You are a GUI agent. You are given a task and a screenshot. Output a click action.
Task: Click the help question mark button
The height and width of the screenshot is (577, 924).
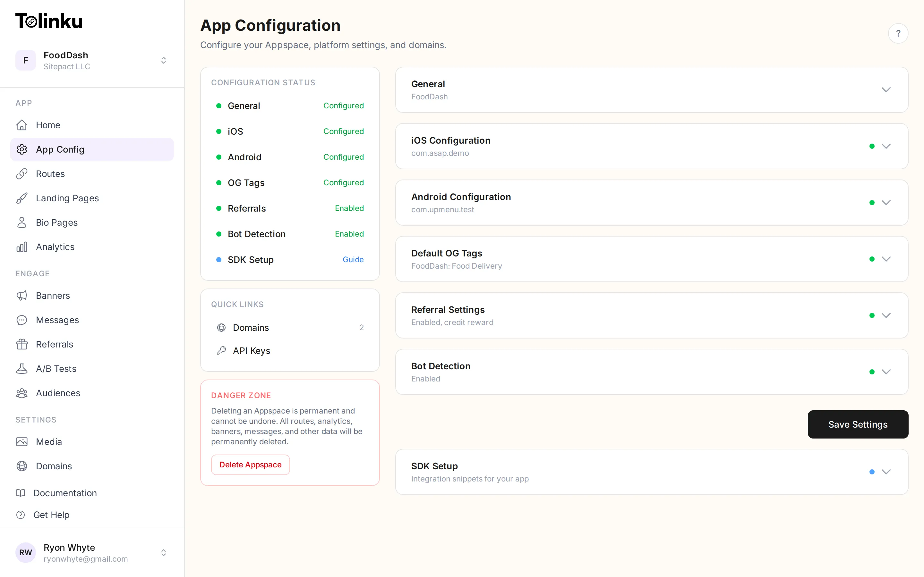click(898, 33)
